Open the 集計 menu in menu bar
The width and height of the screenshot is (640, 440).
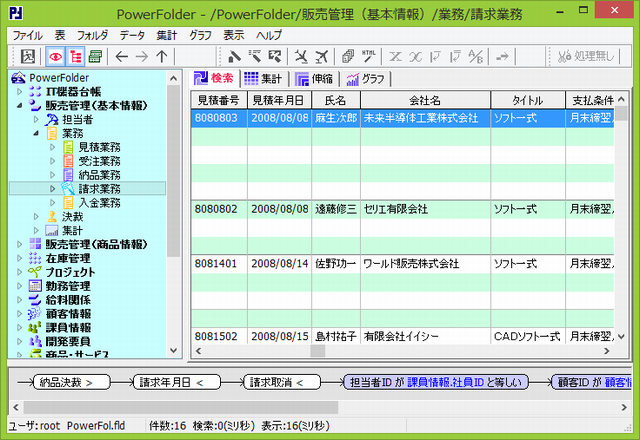167,36
